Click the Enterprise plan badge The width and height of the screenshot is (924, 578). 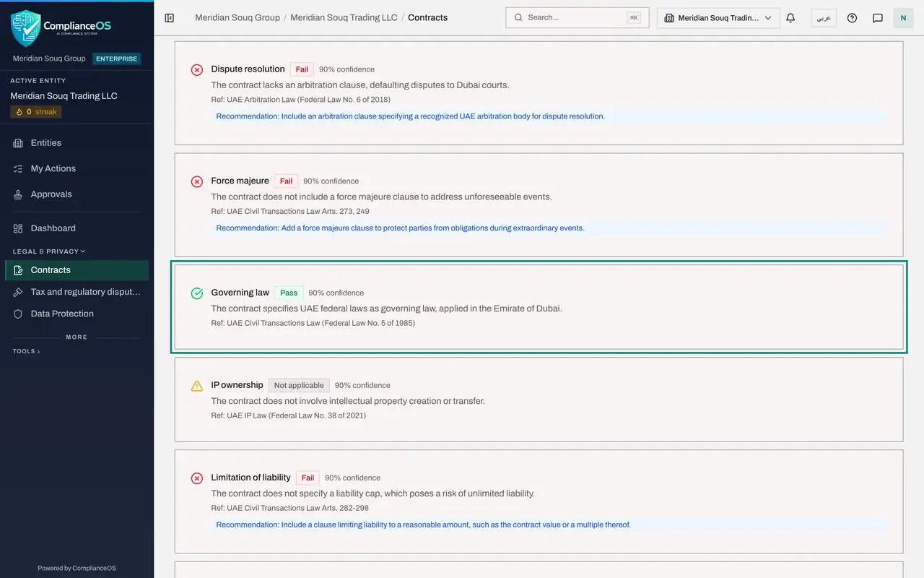coord(116,59)
